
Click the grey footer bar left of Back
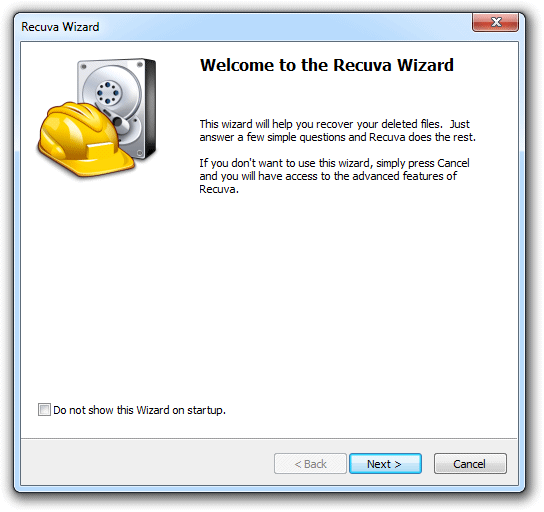[x=147, y=462]
